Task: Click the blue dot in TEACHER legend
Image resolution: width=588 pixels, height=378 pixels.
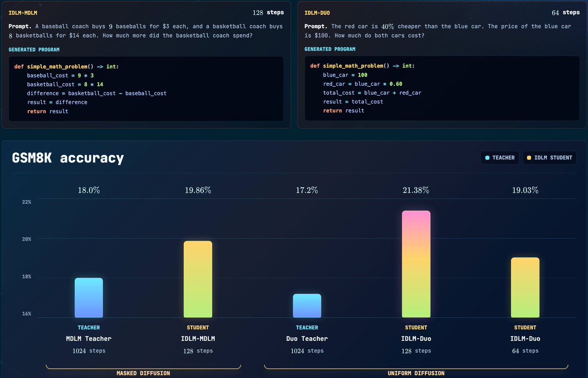Action: 487,158
